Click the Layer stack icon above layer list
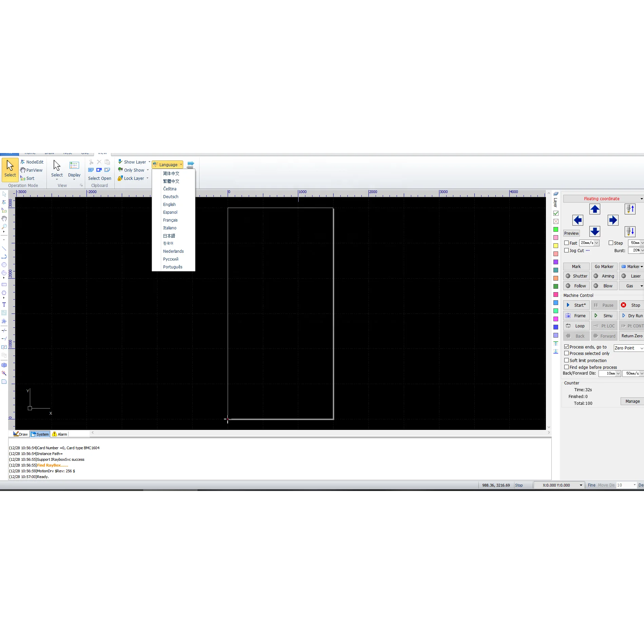This screenshot has height=644, width=644. click(x=556, y=194)
